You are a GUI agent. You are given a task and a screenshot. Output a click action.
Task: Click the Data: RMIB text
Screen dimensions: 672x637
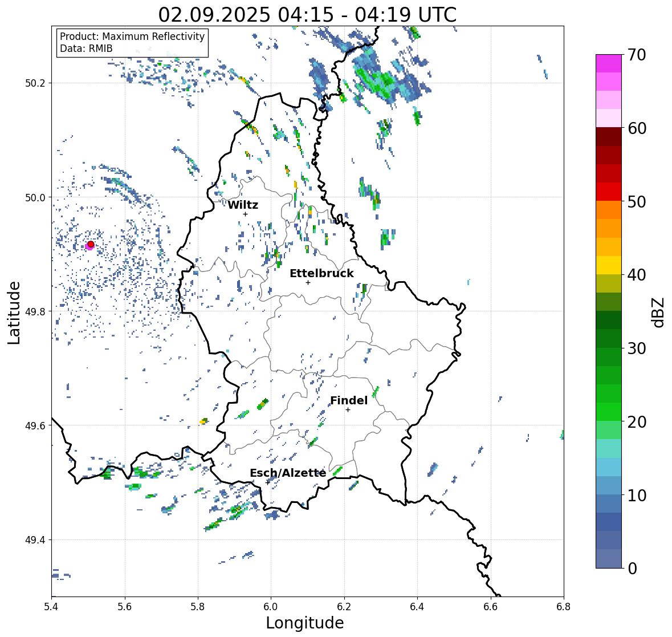click(86, 48)
